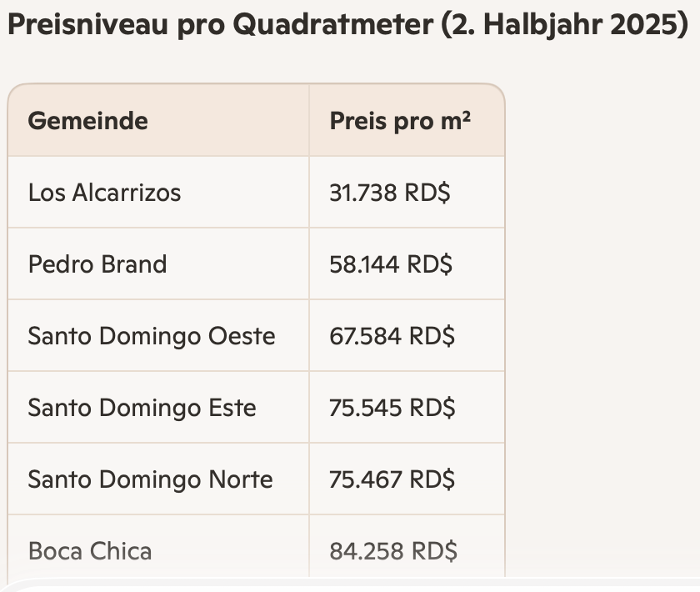Select the 'Santo Domingo Norte' cell
Viewport: 700px width, 592px height.
(150, 479)
